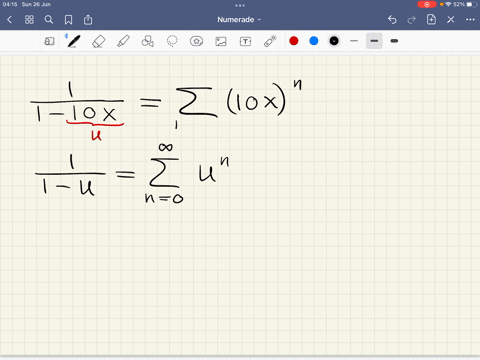Select the Highlighter tool
The width and height of the screenshot is (480, 360).
[123, 41]
